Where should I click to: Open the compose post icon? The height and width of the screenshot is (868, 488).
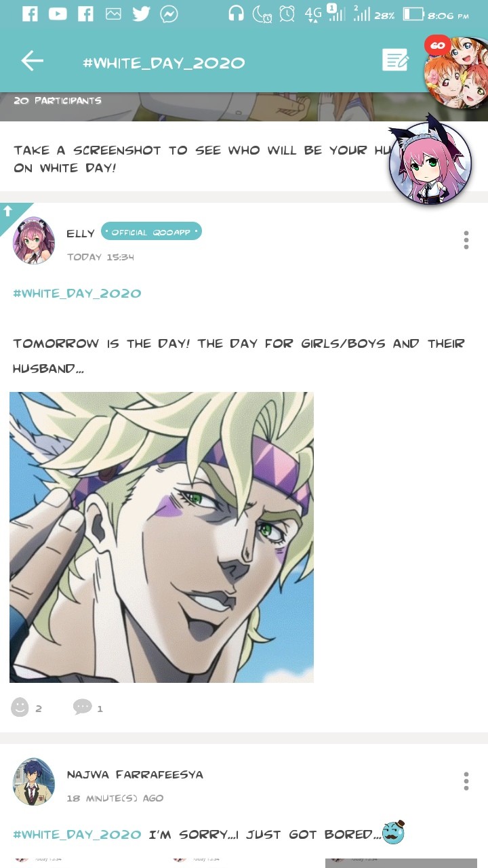pos(395,60)
